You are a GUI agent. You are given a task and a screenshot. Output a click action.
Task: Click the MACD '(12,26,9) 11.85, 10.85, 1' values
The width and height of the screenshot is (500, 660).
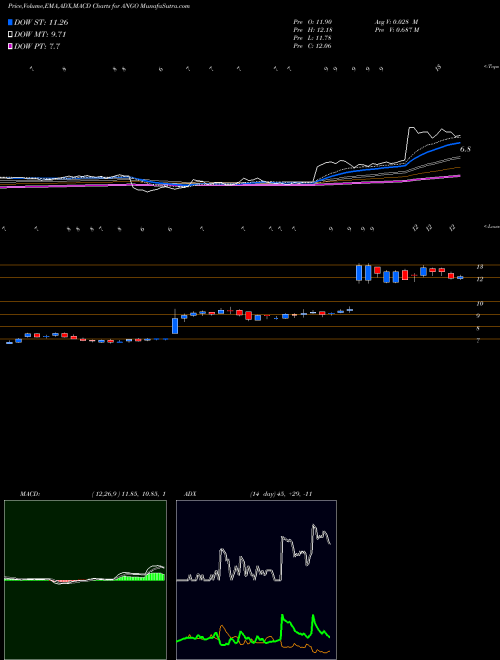pos(128,494)
